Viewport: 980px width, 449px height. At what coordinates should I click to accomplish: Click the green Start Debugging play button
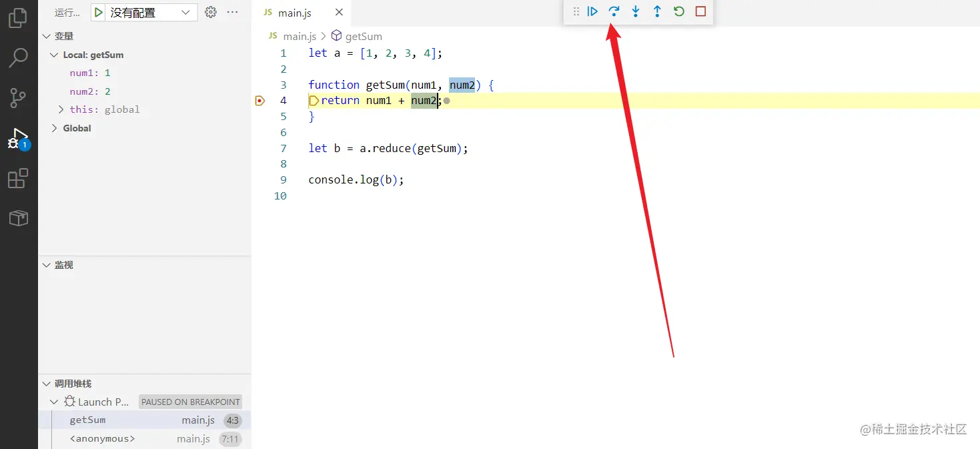tap(99, 12)
